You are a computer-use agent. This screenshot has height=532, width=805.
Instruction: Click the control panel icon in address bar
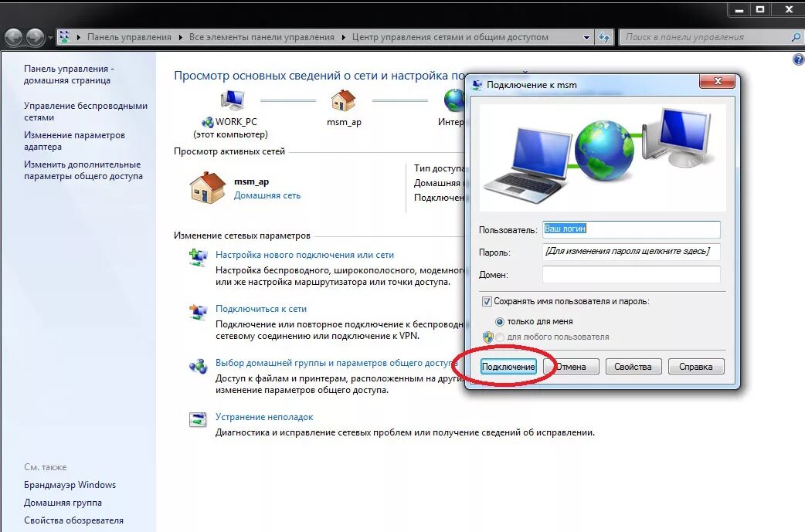coord(65,37)
